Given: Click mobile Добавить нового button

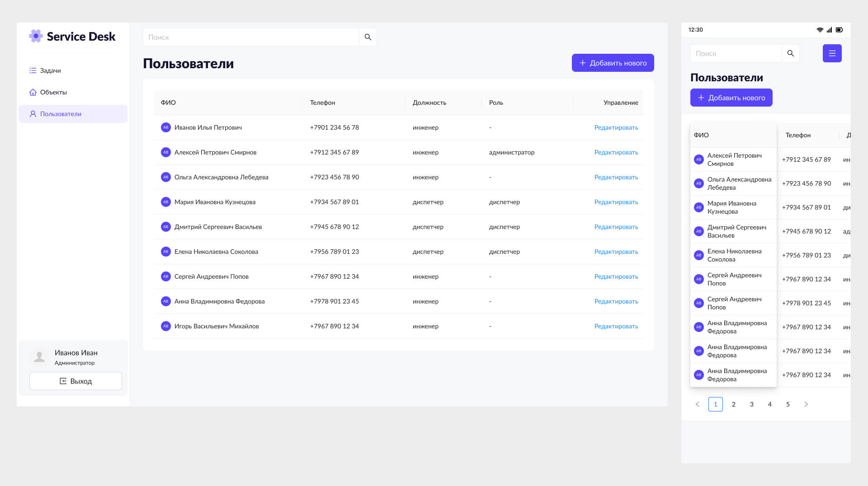Looking at the screenshot, I should (x=731, y=98).
